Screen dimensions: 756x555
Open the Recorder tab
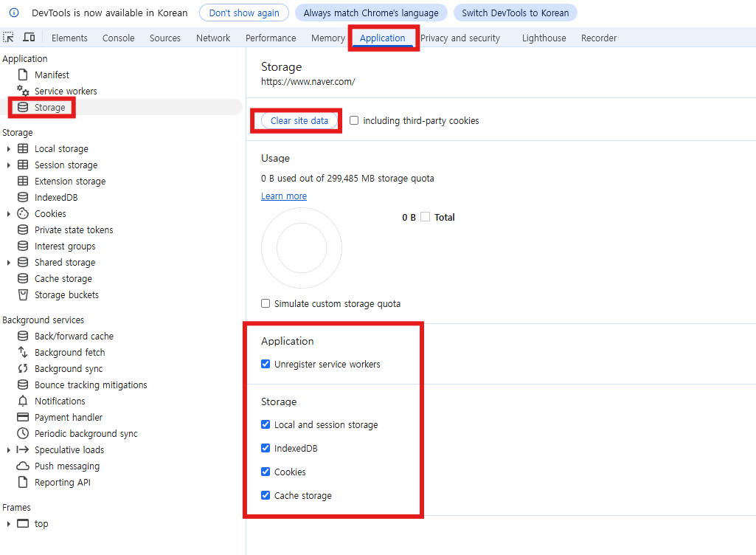(598, 38)
